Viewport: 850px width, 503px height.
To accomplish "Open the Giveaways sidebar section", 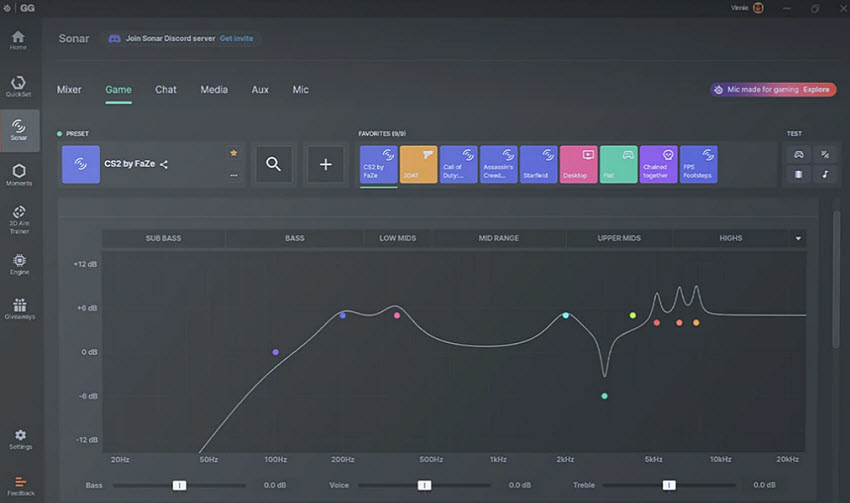I will 20,309.
